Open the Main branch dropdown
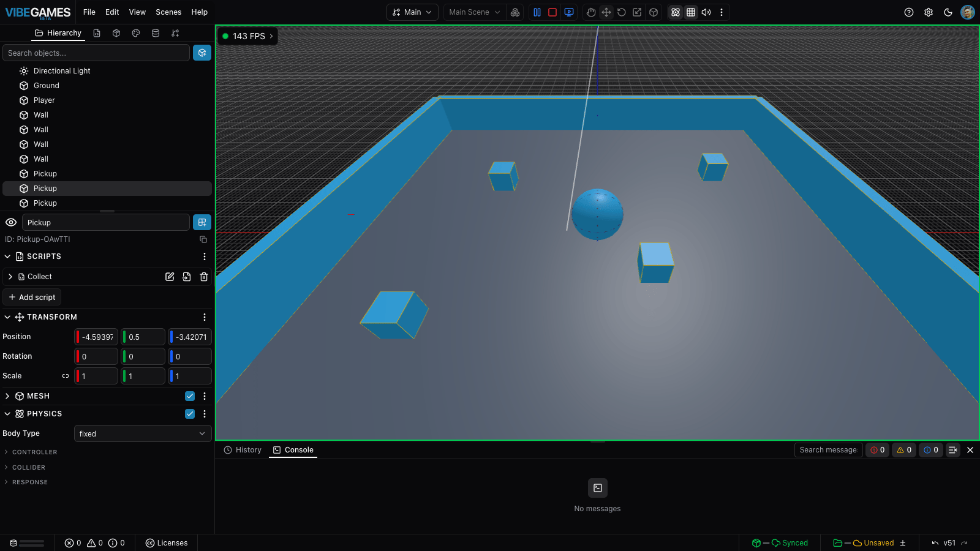 tap(412, 12)
